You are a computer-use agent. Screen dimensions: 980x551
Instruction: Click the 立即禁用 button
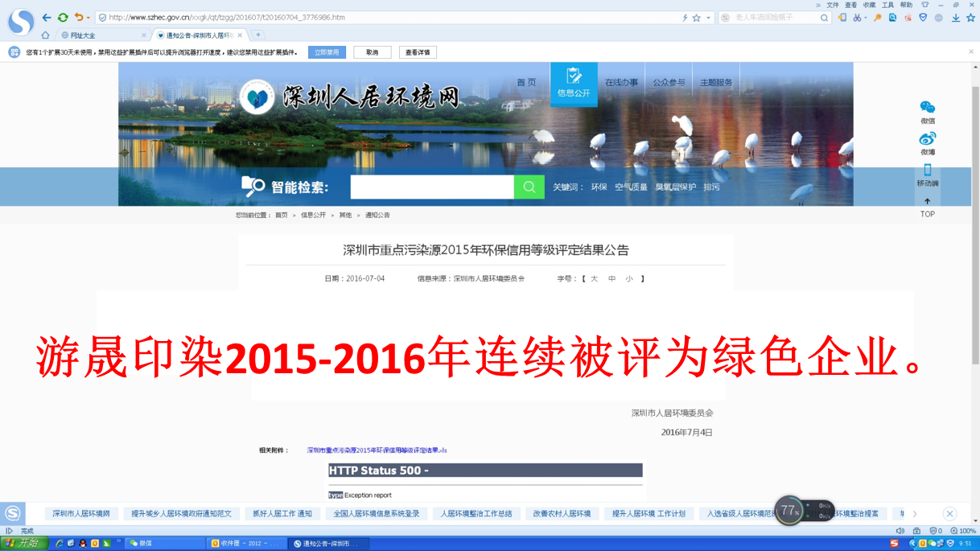pyautogui.click(x=327, y=52)
